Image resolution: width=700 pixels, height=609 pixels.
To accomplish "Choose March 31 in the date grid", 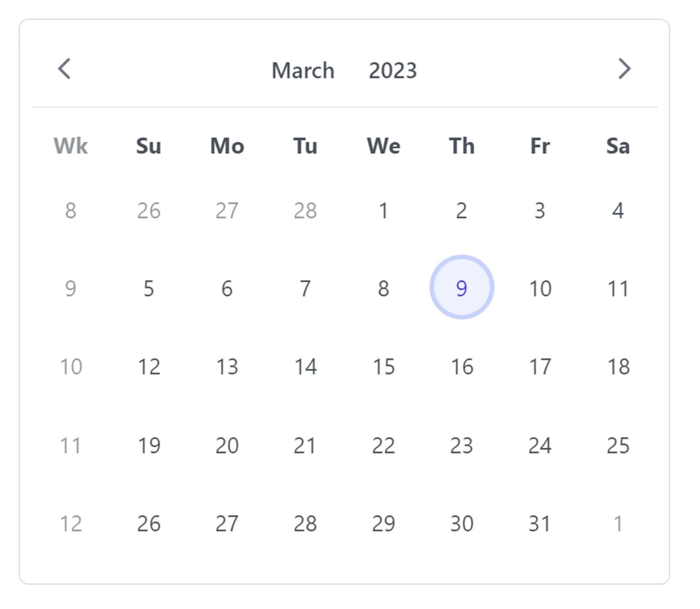I will click(x=540, y=523).
